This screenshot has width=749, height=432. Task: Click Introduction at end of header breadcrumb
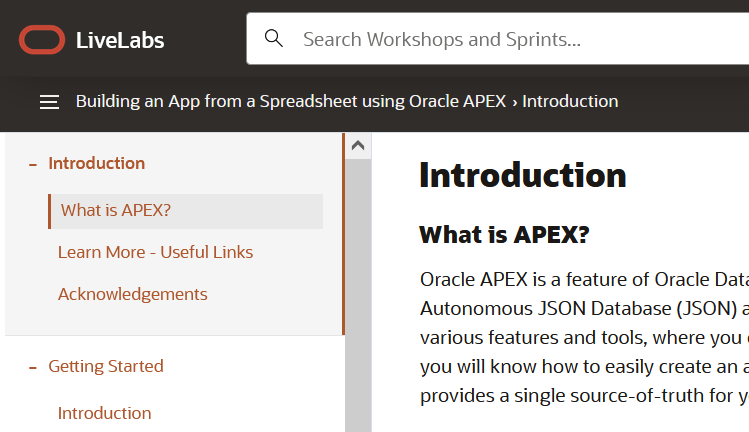click(x=570, y=101)
